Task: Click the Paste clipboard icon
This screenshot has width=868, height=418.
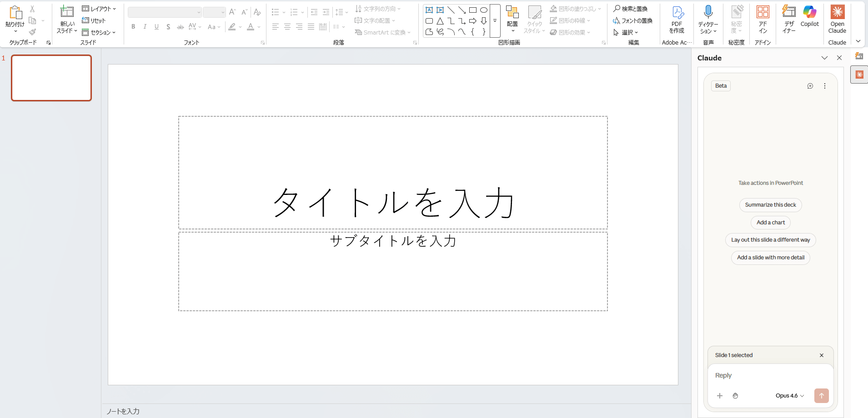Action: pos(15,13)
